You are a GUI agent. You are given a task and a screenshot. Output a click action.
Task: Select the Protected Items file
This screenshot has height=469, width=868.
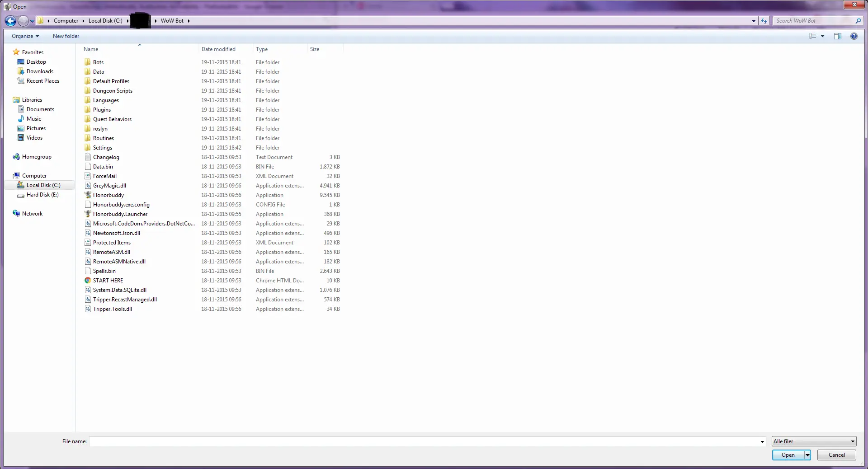click(112, 243)
